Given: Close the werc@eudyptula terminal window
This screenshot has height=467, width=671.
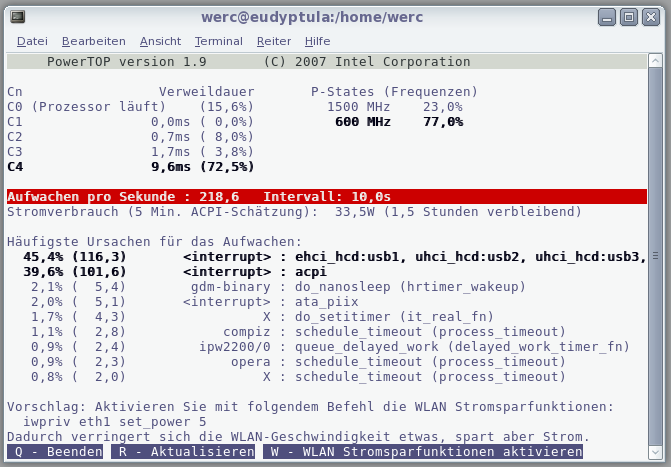Looking at the screenshot, I should 650,17.
